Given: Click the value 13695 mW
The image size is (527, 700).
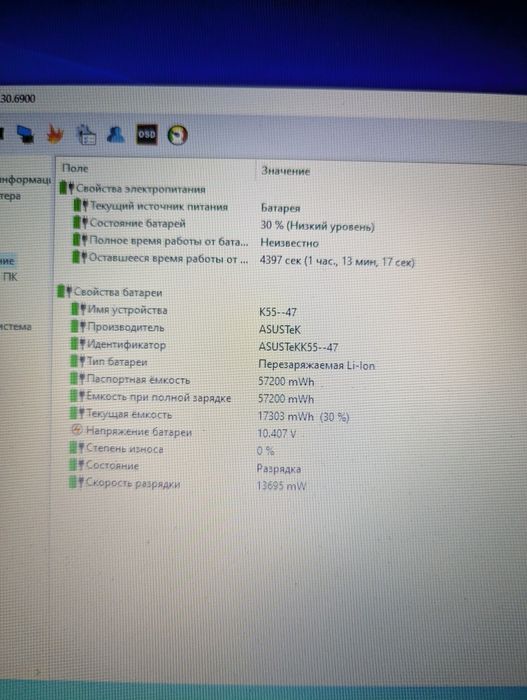Looking at the screenshot, I should click(281, 486).
